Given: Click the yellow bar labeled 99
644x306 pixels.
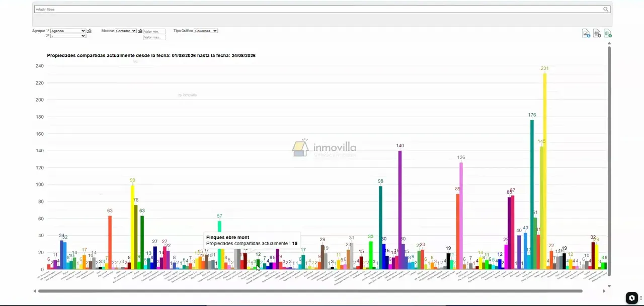Looking at the screenshot, I should coord(132,227).
